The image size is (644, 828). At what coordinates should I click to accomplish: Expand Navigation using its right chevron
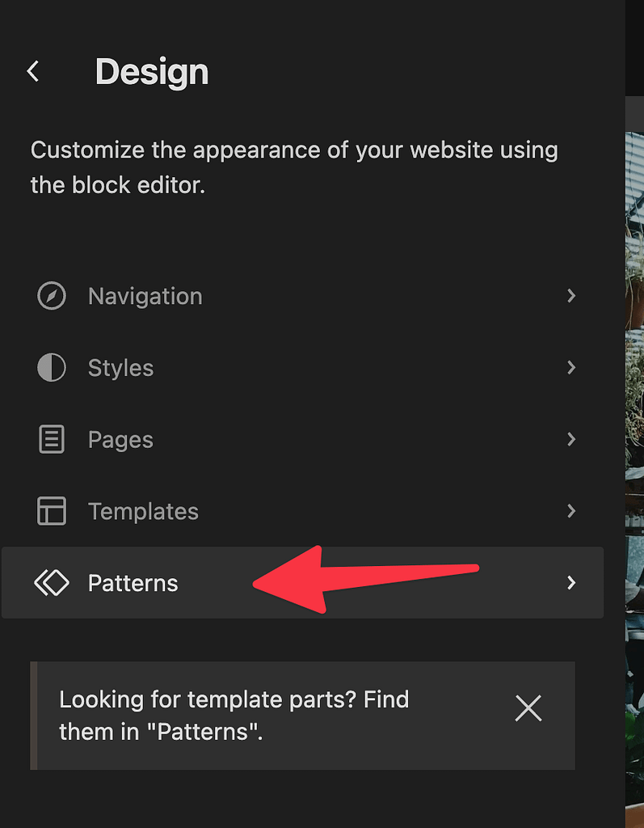point(571,296)
